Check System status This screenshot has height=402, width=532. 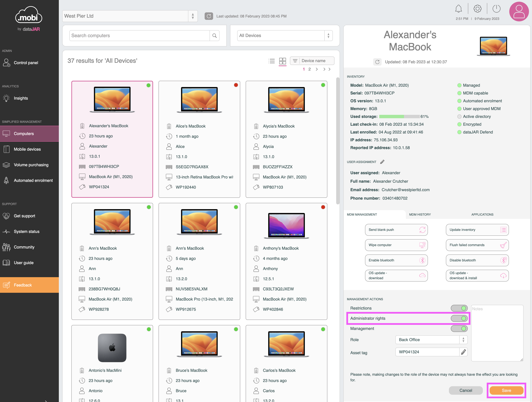tap(29, 231)
